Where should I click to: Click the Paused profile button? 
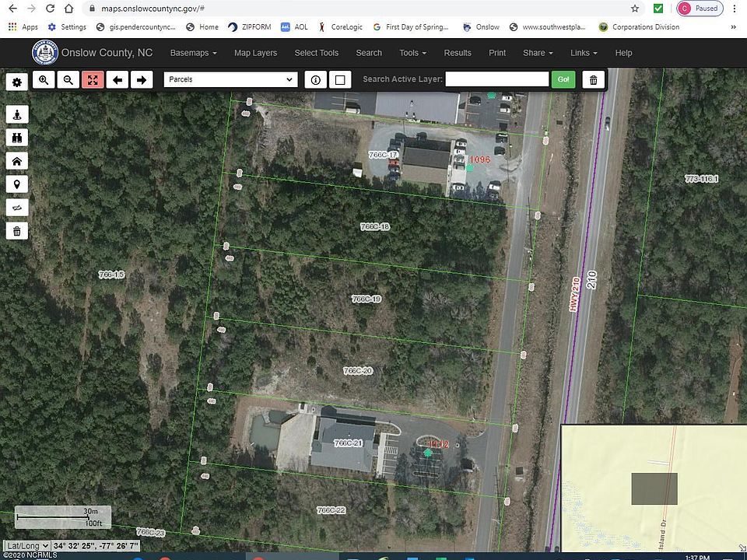pos(700,9)
